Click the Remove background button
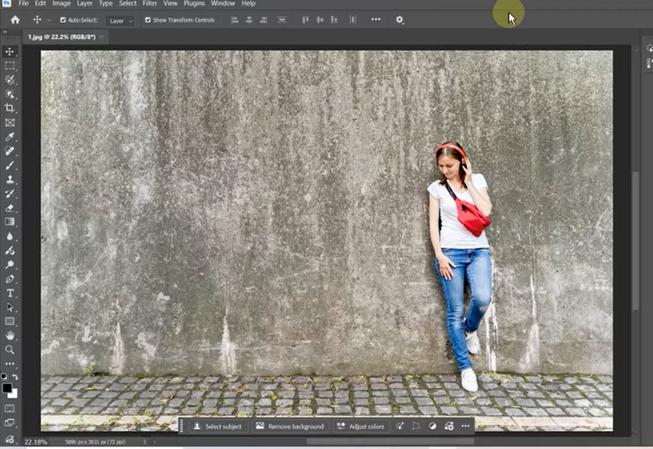This screenshot has width=653, height=449. [x=290, y=426]
